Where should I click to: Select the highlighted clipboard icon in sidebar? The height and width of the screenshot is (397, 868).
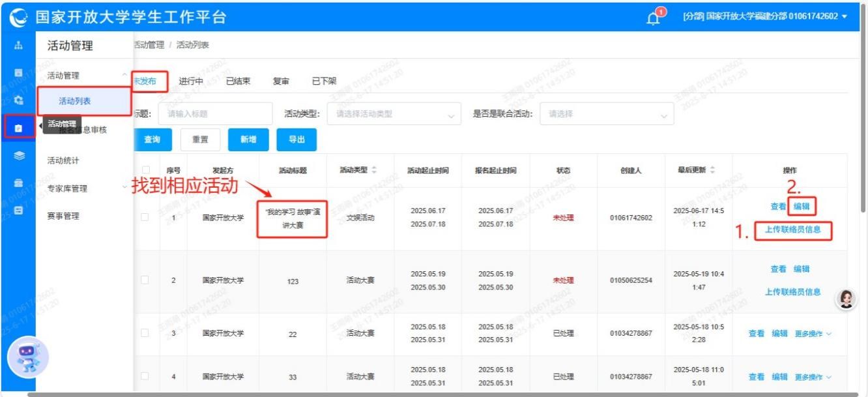[x=18, y=127]
